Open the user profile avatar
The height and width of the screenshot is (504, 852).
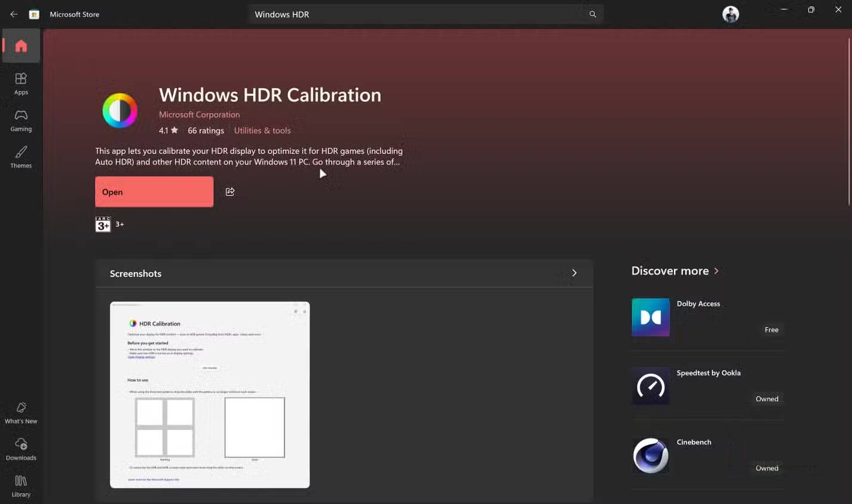coord(730,14)
